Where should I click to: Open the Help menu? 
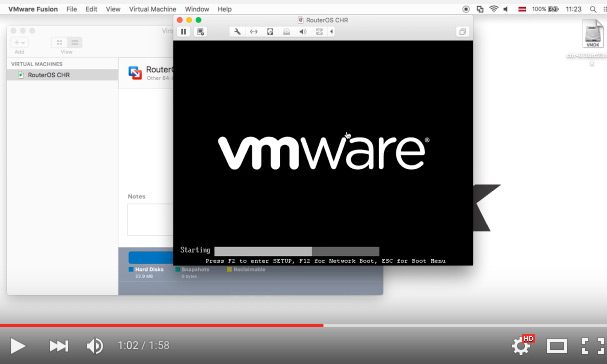pos(225,9)
